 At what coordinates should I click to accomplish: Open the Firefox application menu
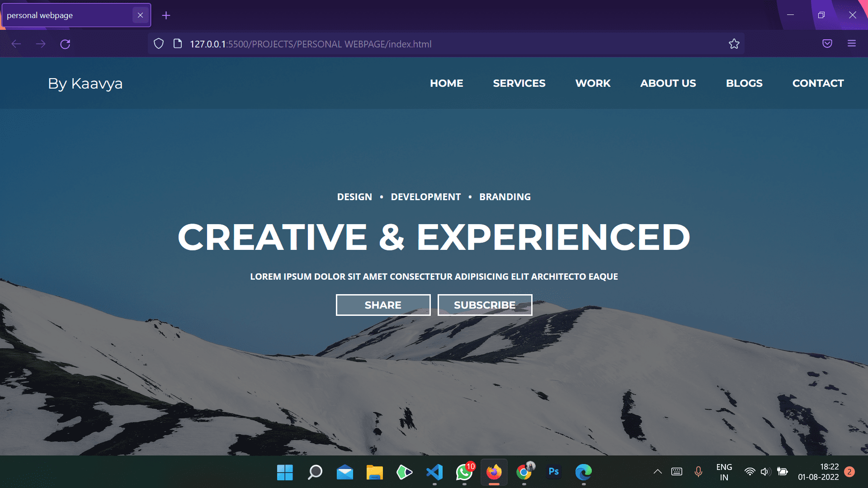coord(852,43)
